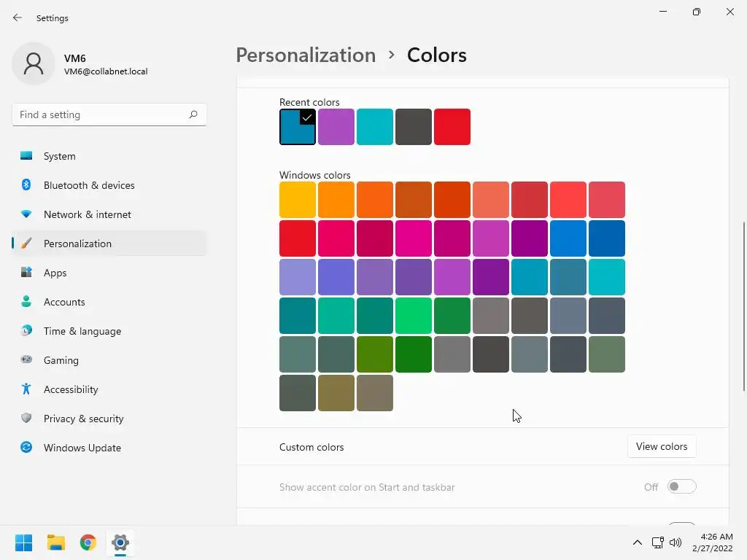Click the System monitor icon in sidebar
747x560 pixels.
[26, 156]
